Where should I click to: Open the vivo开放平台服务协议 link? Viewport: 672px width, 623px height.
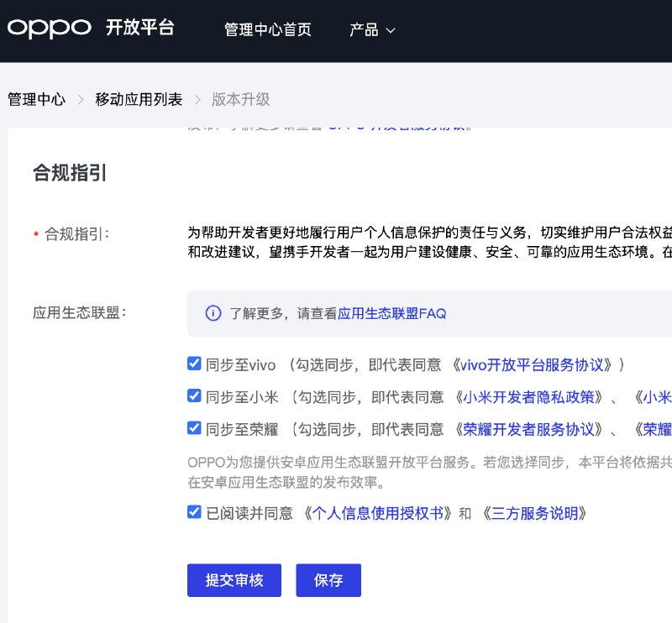pos(532,365)
